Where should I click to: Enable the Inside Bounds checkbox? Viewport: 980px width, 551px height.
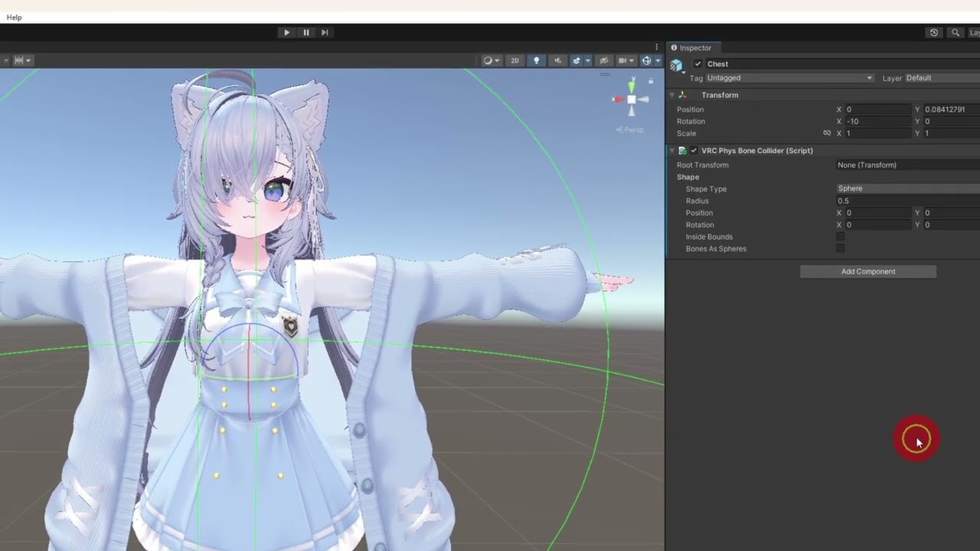click(x=840, y=236)
